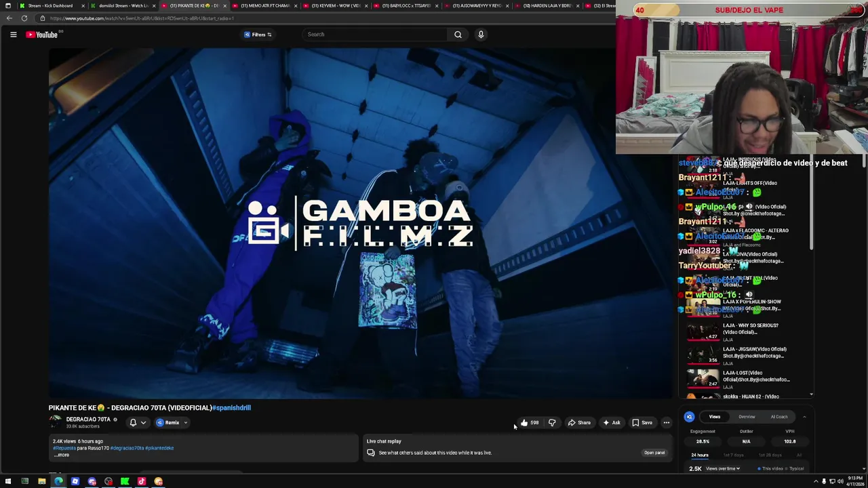This screenshot has width=868, height=488.
Task: Open the Filters button in header
Action: (x=258, y=35)
